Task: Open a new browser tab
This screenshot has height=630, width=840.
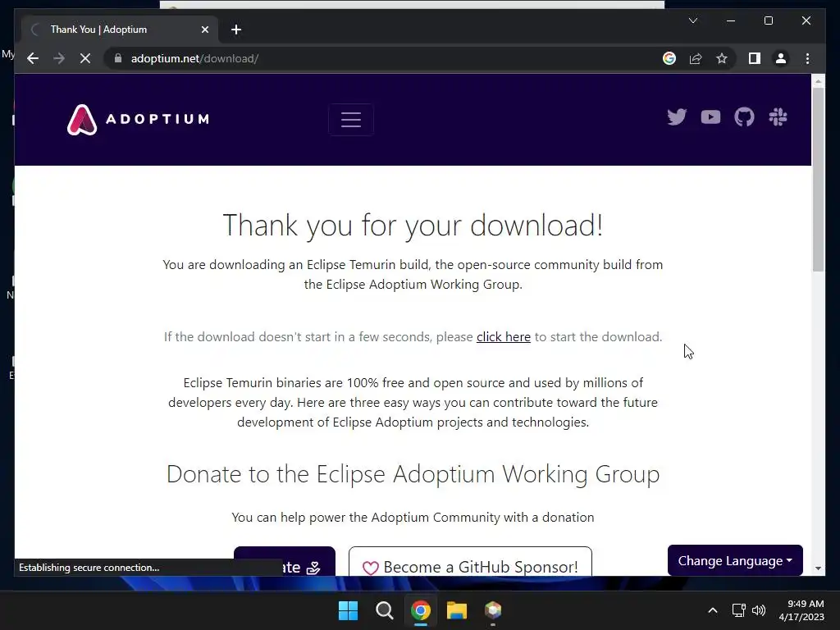Action: 236,30
